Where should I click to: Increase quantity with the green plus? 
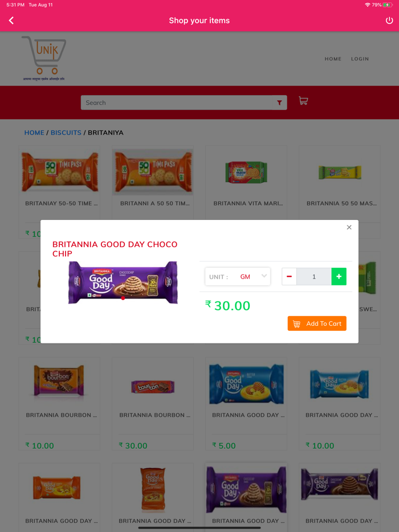(339, 276)
